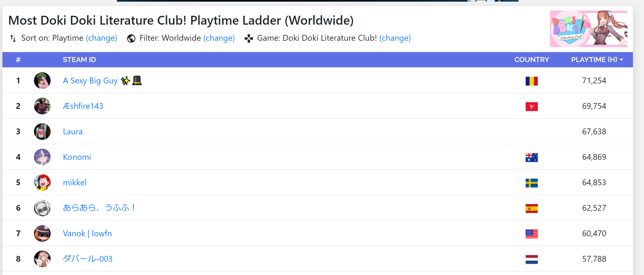Click the Isle of Man flag for Æshfire143

click(x=531, y=106)
